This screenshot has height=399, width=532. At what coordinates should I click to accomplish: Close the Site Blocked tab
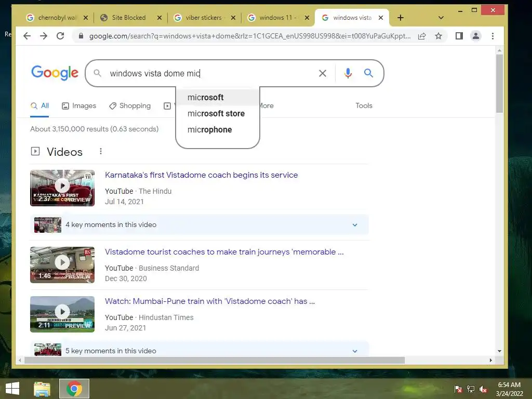(x=159, y=18)
